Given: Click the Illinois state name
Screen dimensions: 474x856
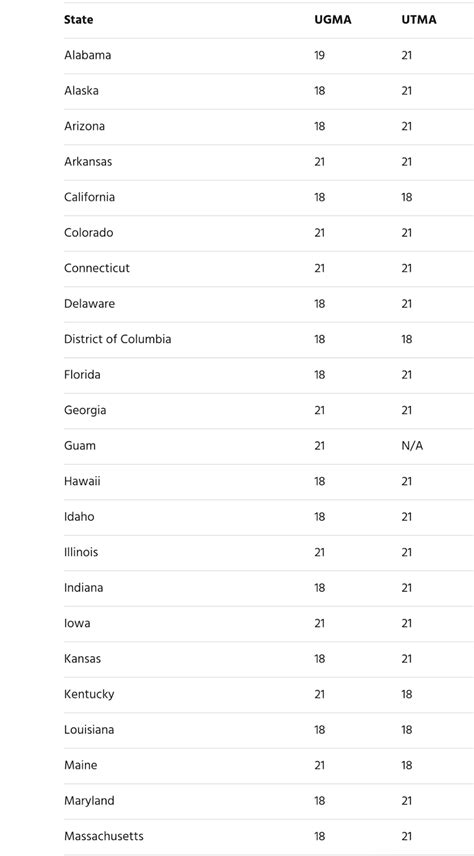Looking at the screenshot, I should (x=81, y=552).
